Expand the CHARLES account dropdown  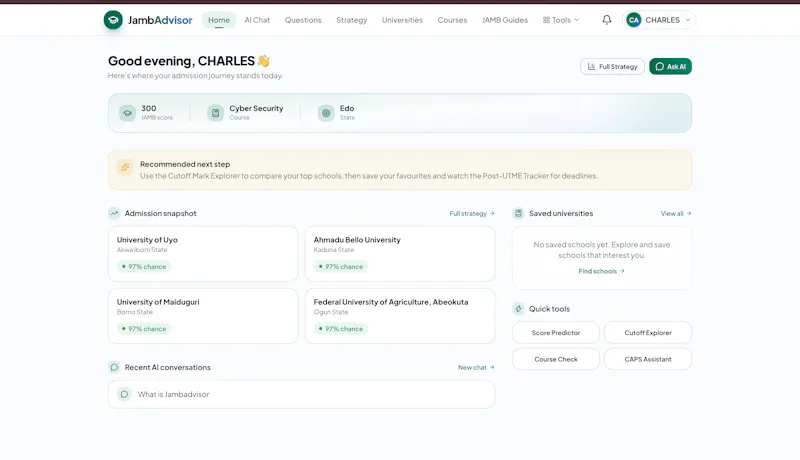[x=659, y=20]
